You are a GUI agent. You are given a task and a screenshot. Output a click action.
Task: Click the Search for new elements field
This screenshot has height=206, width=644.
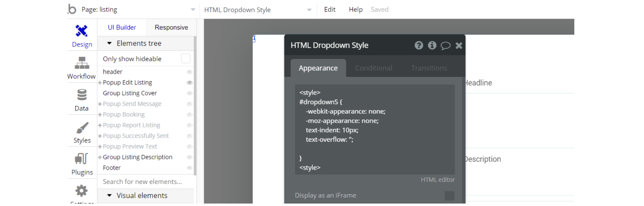point(142,182)
